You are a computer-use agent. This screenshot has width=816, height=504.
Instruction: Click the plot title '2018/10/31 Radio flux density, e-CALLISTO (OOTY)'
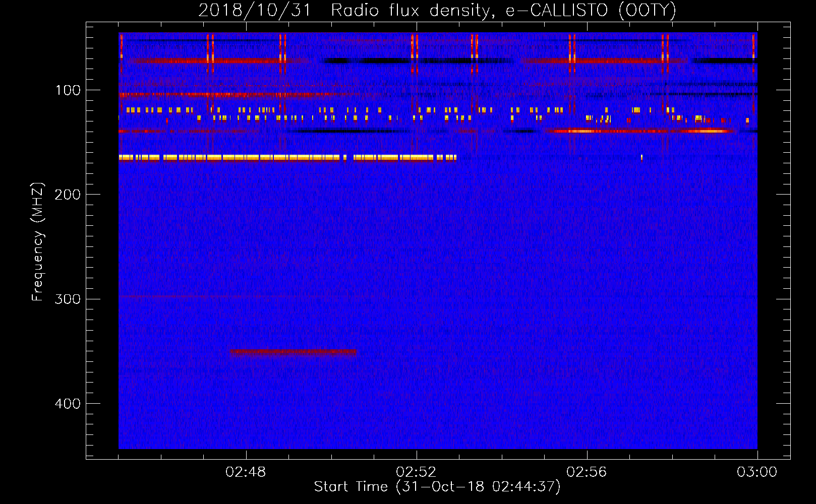coord(437,11)
